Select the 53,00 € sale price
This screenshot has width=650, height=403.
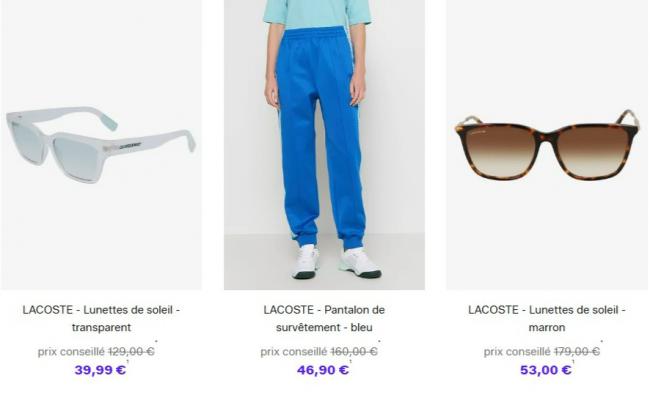tap(546, 369)
